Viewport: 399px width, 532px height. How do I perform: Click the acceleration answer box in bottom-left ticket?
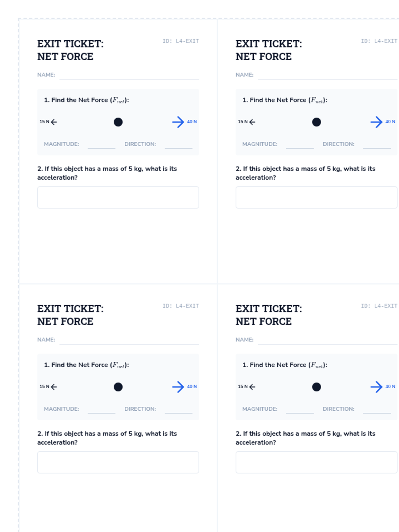118,462
